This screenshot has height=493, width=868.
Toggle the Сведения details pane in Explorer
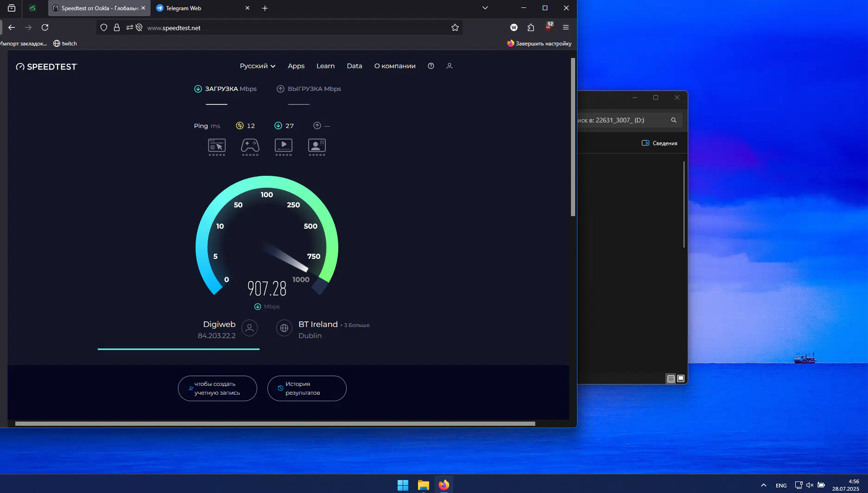(659, 143)
